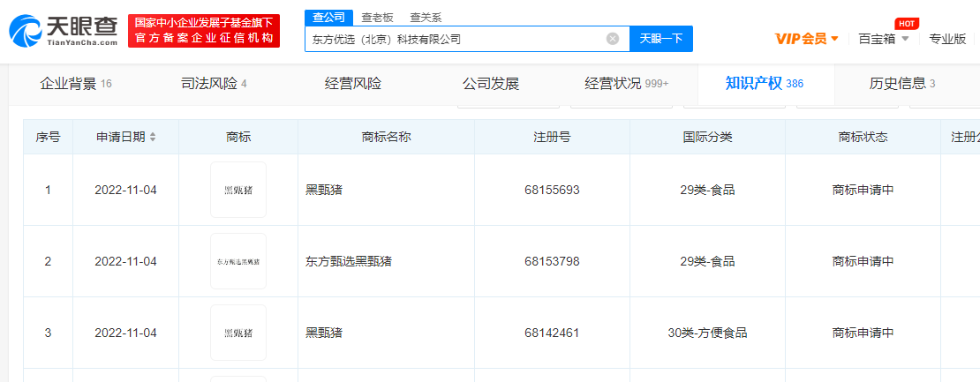Click 商标申请中 status in row 1
Image resolution: width=980 pixels, height=382 pixels.
click(x=863, y=191)
